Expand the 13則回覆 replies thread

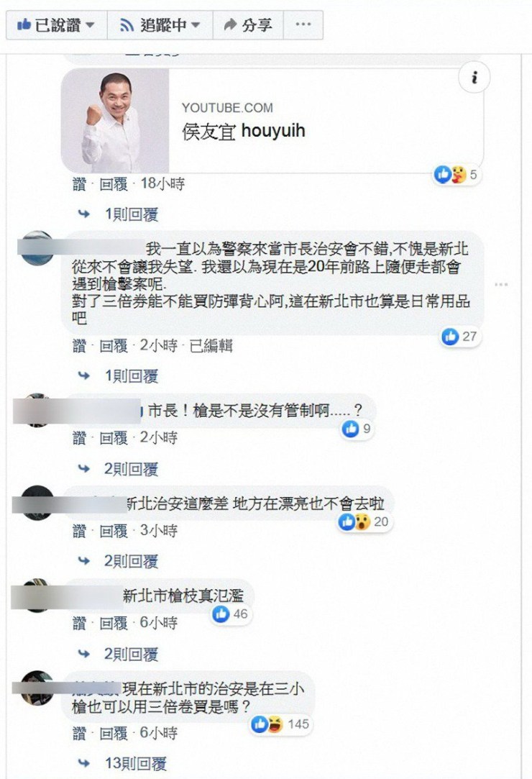pos(135,763)
